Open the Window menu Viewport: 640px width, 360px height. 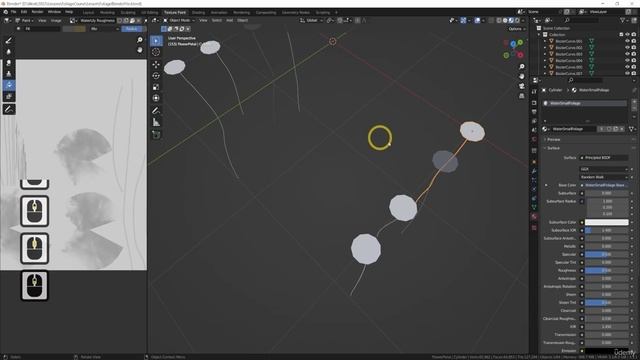(x=54, y=12)
